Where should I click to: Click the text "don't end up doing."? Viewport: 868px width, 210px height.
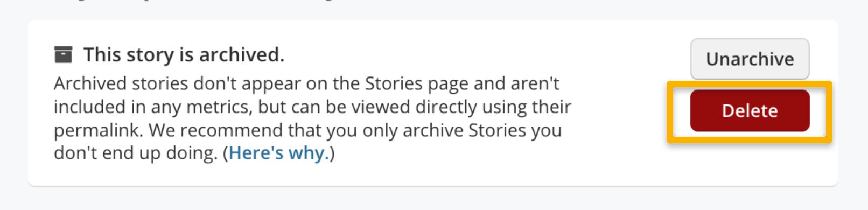[x=136, y=153]
